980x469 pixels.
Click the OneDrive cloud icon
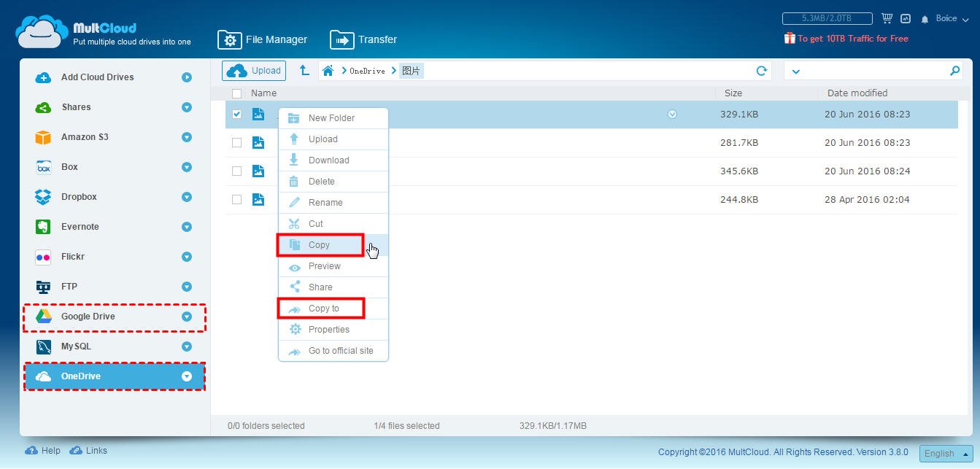(44, 376)
